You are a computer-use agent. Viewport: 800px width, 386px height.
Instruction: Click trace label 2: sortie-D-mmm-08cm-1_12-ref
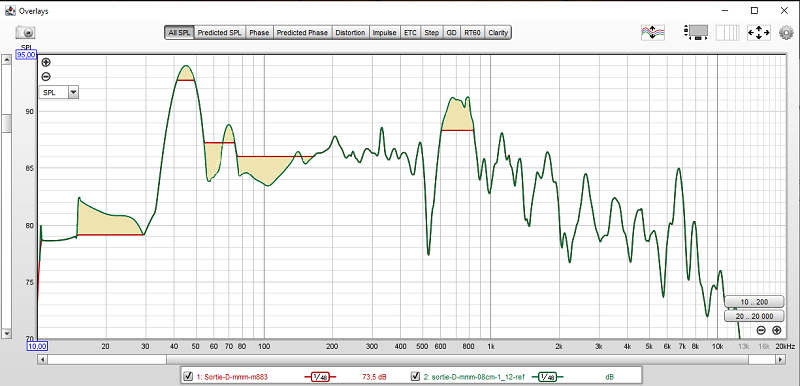pos(474,377)
